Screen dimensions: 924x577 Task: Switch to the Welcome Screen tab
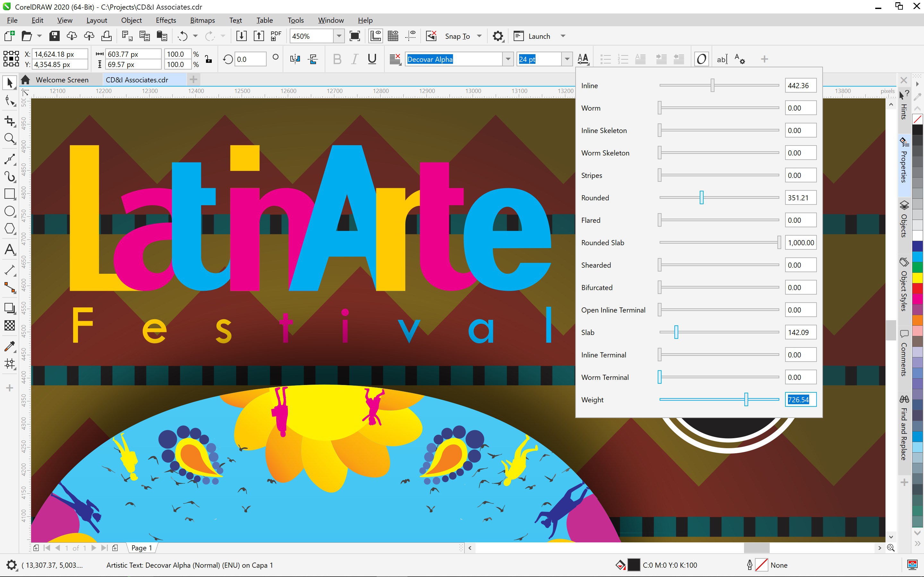62,79
